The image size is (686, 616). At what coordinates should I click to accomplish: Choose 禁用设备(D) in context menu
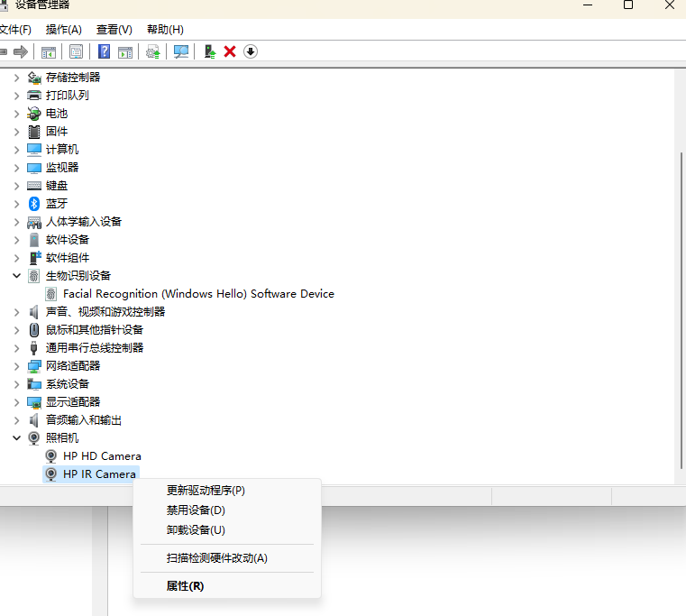(x=196, y=510)
